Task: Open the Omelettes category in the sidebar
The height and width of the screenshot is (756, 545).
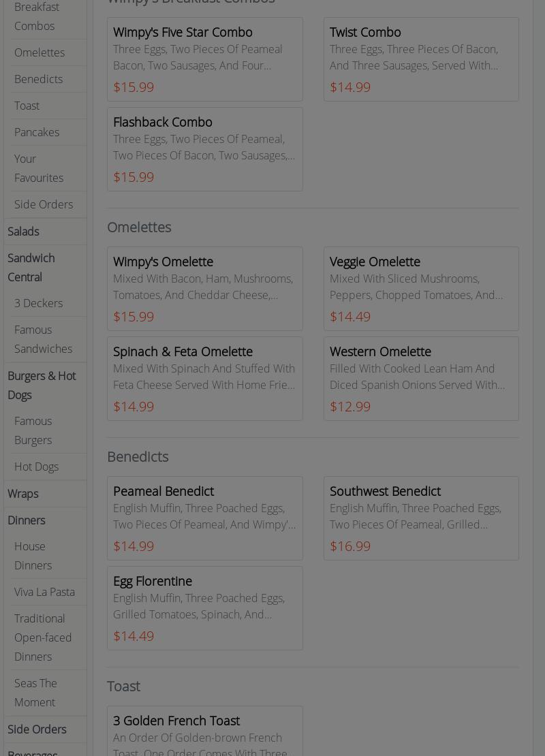Action: coord(40,52)
